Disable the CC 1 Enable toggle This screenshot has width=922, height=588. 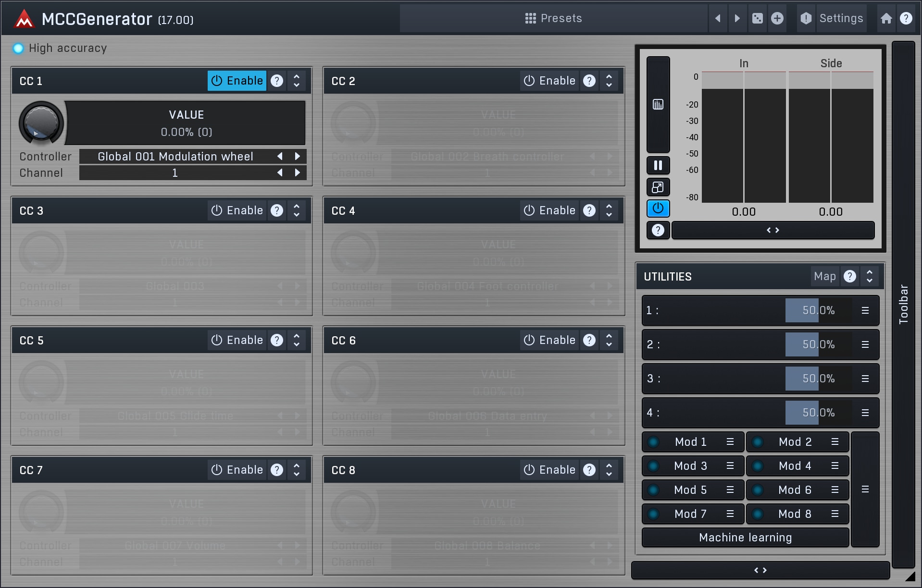click(x=237, y=81)
